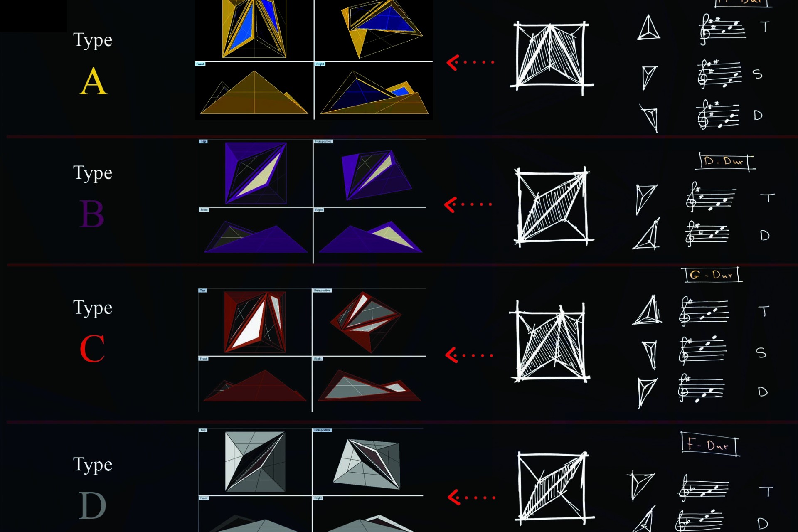Click the large yellow letter A
The width and height of the screenshot is (798, 532).
pos(94,81)
